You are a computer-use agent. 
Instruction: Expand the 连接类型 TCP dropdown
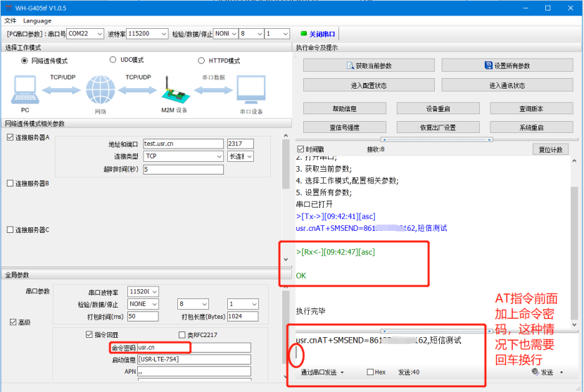(x=183, y=156)
